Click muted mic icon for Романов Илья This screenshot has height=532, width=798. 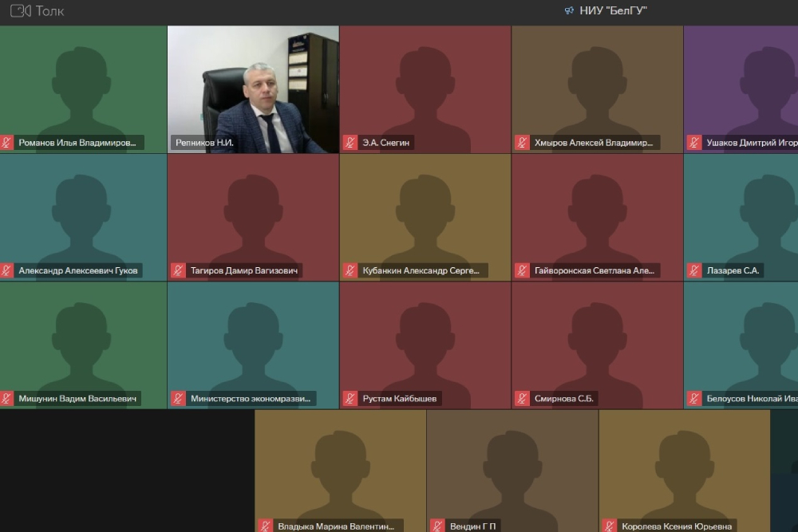(6, 143)
